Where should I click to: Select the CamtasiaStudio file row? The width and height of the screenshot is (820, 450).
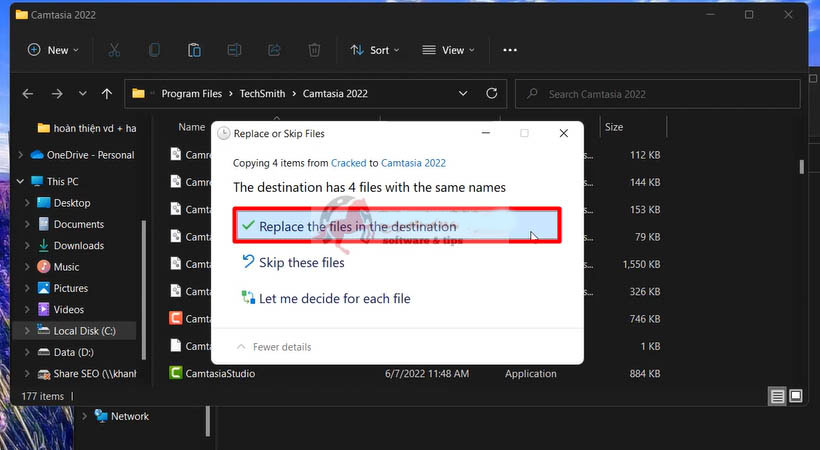[x=416, y=374]
